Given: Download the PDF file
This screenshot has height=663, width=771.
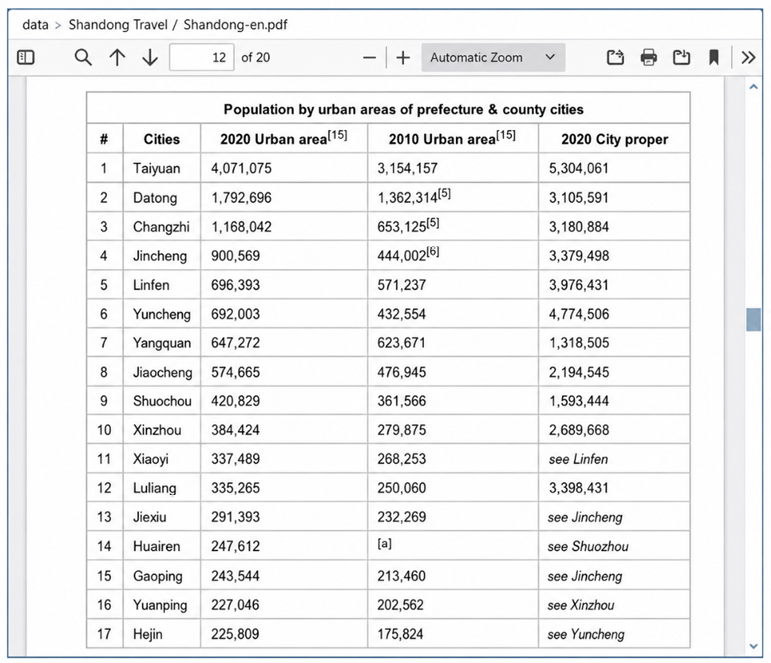Looking at the screenshot, I should point(682,58).
